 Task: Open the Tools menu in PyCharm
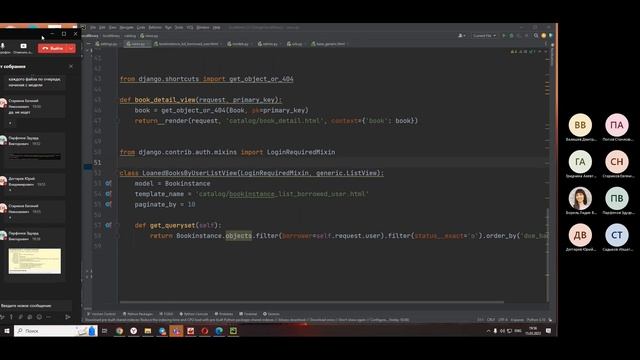pos(179,27)
